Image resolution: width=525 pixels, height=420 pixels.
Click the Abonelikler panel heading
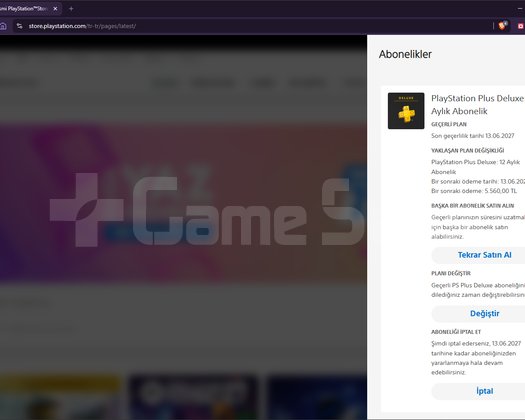(x=405, y=54)
